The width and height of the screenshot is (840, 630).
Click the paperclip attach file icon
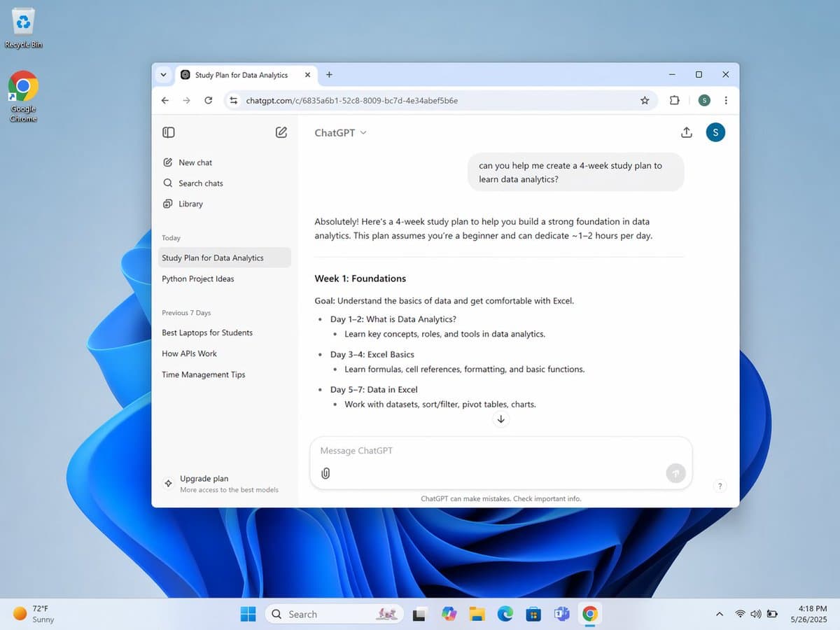(325, 473)
